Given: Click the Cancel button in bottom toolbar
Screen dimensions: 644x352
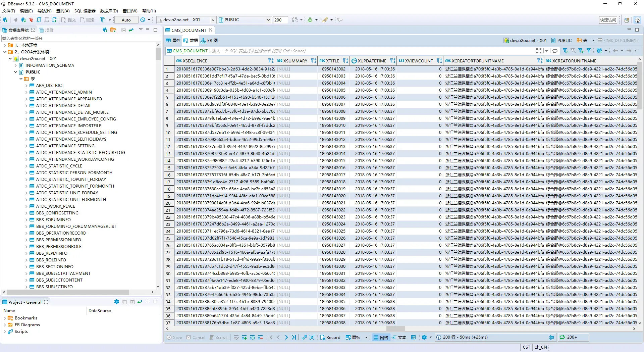Looking at the screenshot, I should tap(196, 337).
